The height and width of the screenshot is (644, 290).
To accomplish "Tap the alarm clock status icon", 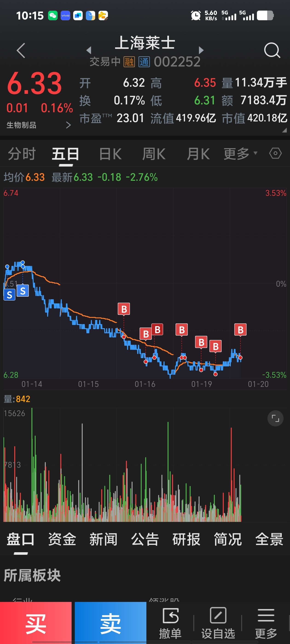I will point(196,15).
